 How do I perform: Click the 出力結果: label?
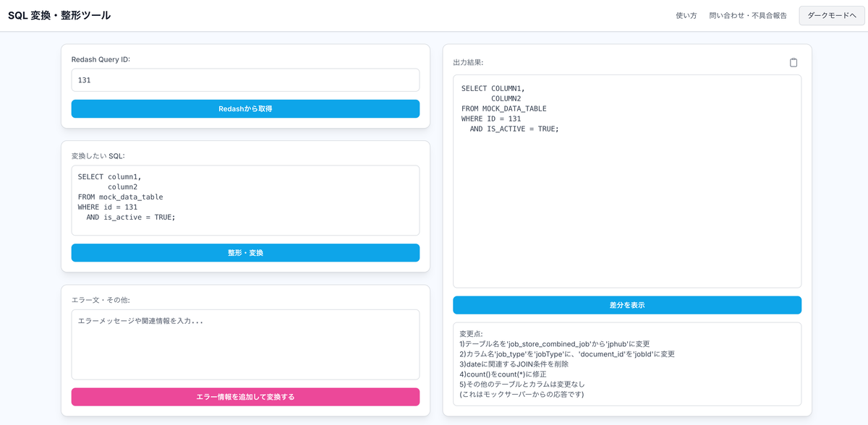point(468,63)
